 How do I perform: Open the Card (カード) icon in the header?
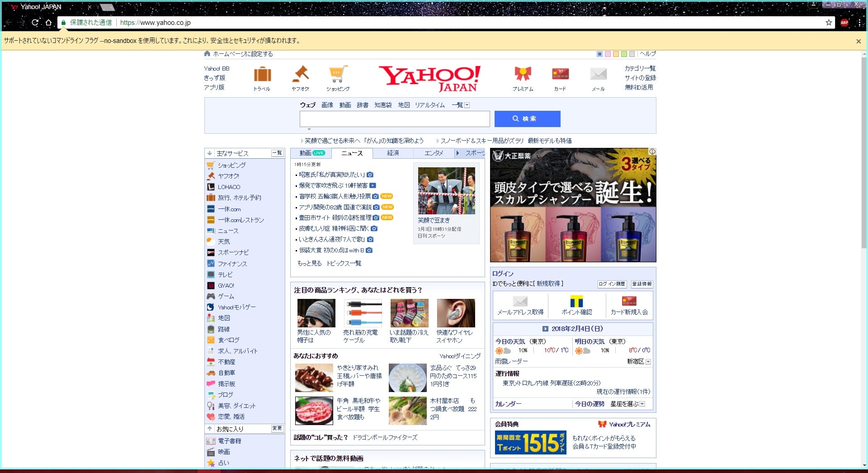point(560,74)
